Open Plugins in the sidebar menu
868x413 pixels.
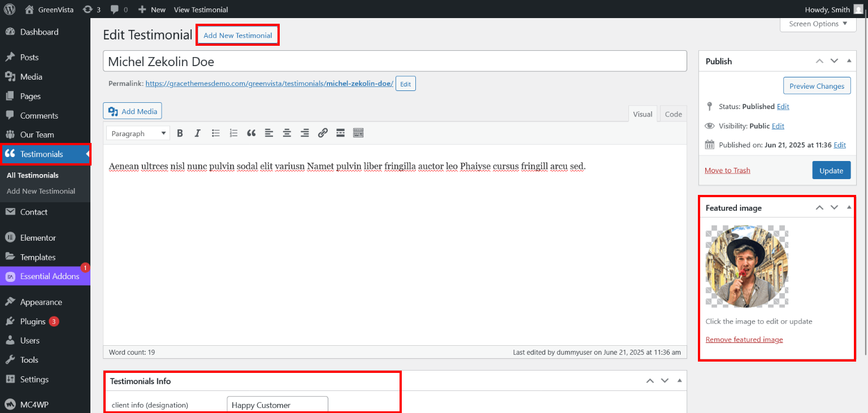tap(33, 321)
